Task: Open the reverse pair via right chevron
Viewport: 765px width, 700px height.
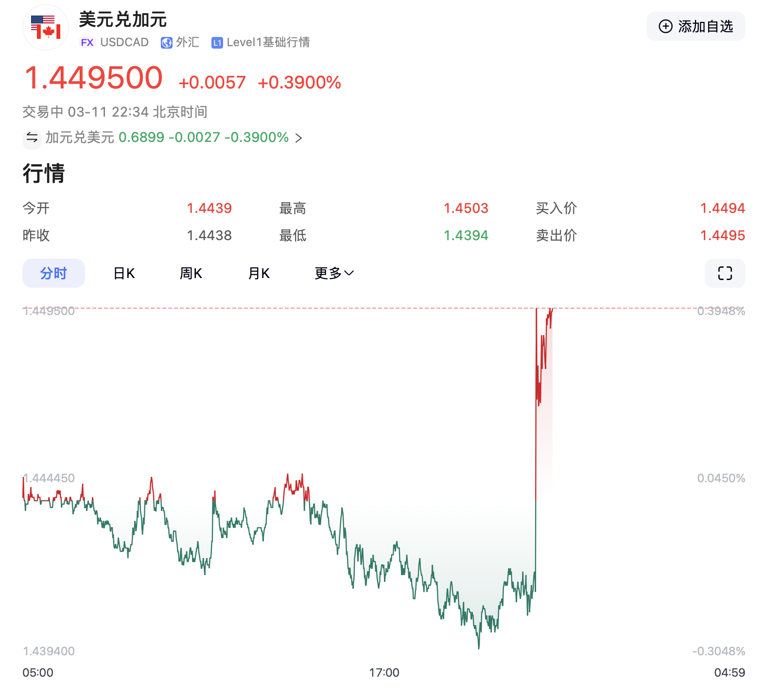Action: coord(299,138)
